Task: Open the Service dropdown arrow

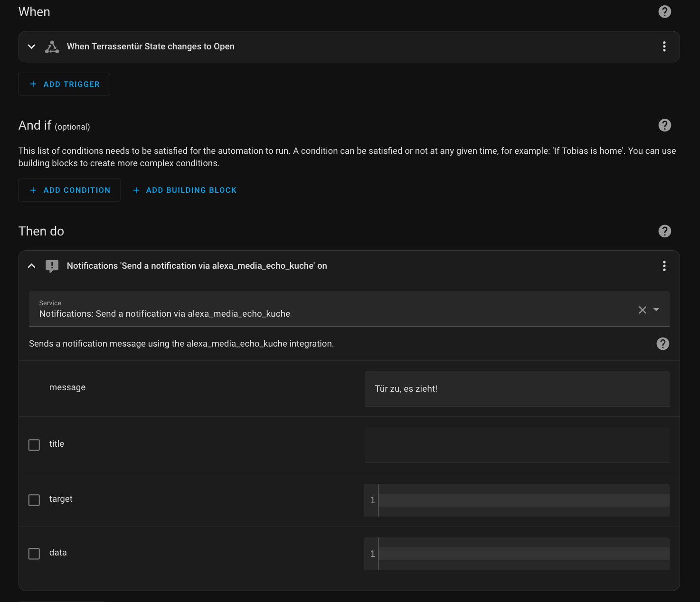Action: pyautogui.click(x=656, y=310)
